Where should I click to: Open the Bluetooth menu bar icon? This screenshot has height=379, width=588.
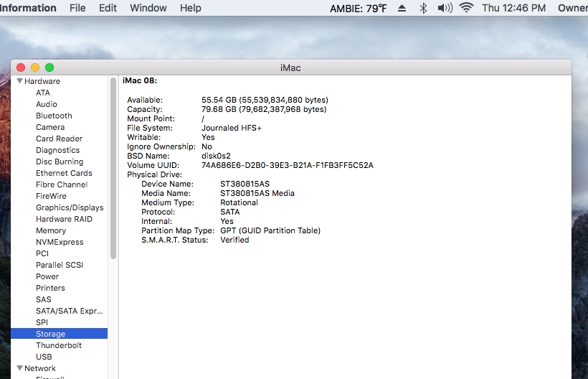[423, 8]
